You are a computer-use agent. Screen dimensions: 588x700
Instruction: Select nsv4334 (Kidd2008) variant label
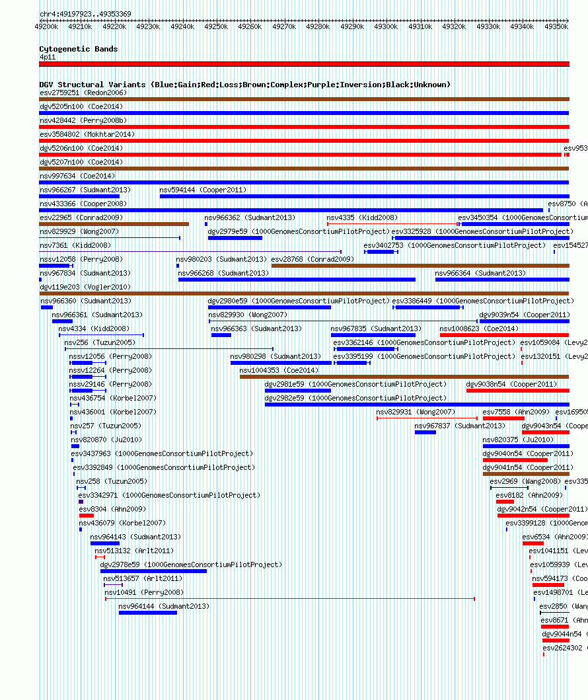(94, 328)
